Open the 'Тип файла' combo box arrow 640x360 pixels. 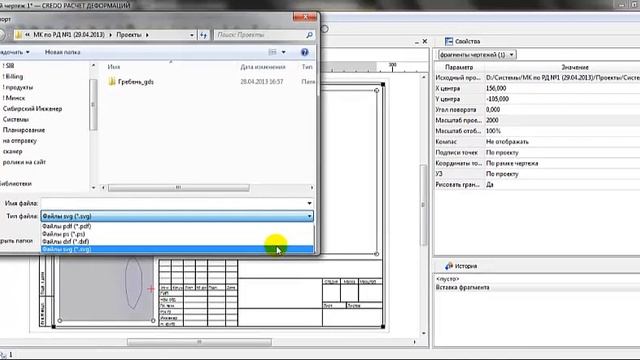[309, 216]
